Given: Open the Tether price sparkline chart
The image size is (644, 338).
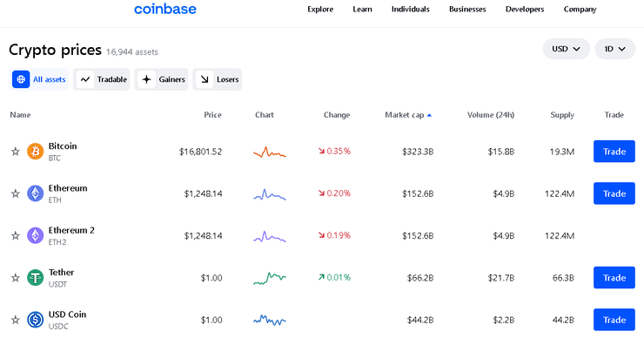Looking at the screenshot, I should point(270,279).
